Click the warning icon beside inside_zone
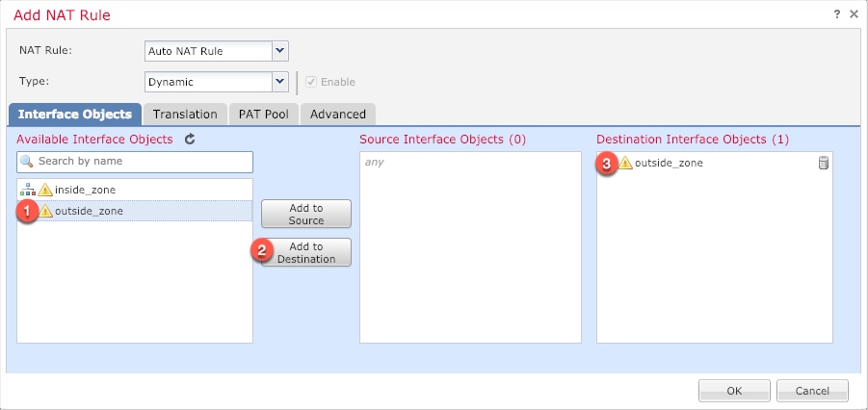Image resolution: width=868 pixels, height=410 pixels. pyautogui.click(x=45, y=190)
